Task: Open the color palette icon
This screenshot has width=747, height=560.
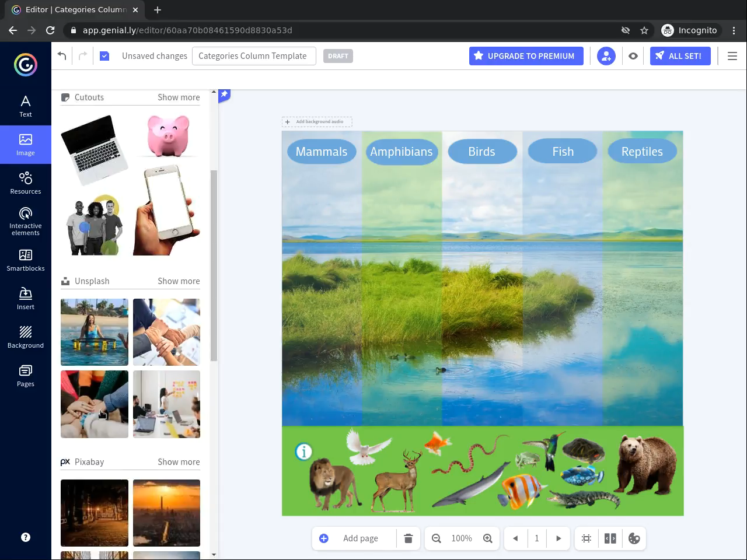Action: point(634,538)
